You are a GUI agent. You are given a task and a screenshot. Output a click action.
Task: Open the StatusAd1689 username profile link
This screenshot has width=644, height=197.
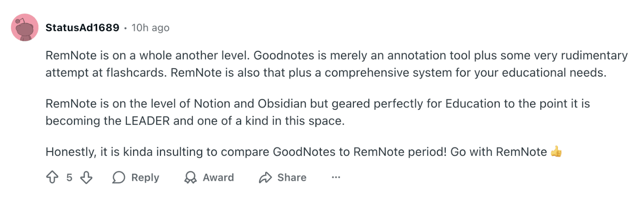(x=83, y=27)
